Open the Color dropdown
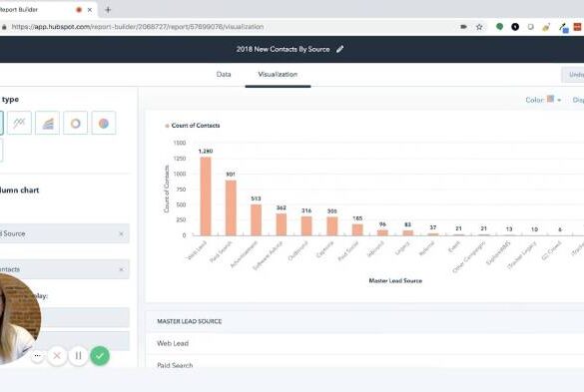584x392 pixels. pos(543,100)
